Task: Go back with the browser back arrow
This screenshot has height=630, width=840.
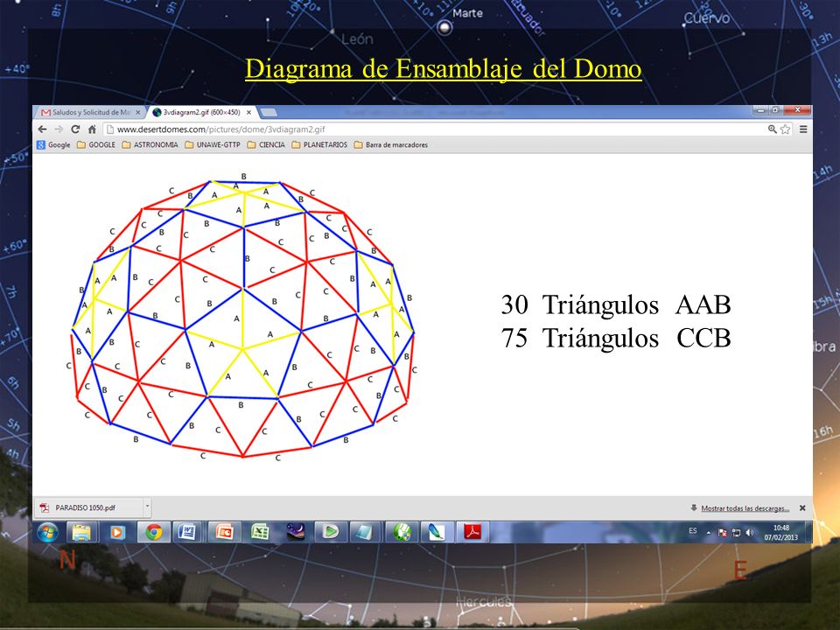Action: 42,129
